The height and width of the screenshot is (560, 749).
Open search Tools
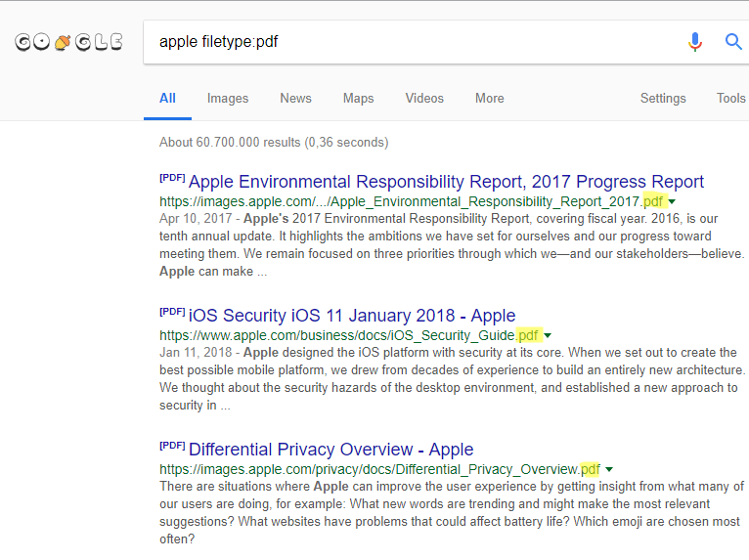[x=730, y=99]
